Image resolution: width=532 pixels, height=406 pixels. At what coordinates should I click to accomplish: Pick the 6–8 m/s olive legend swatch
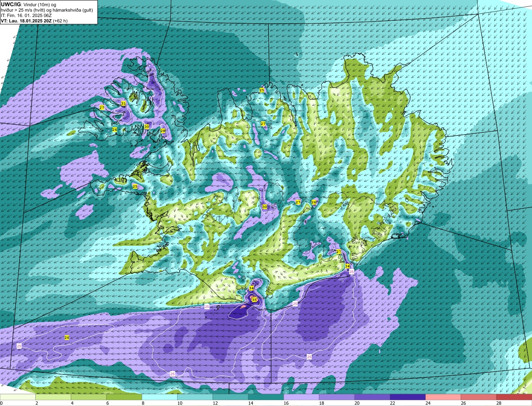click(x=124, y=397)
